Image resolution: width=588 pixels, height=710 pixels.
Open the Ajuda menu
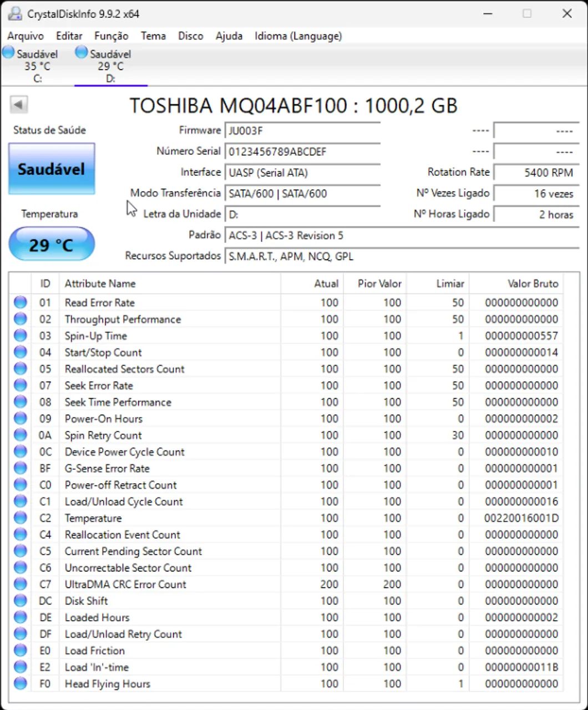(229, 36)
